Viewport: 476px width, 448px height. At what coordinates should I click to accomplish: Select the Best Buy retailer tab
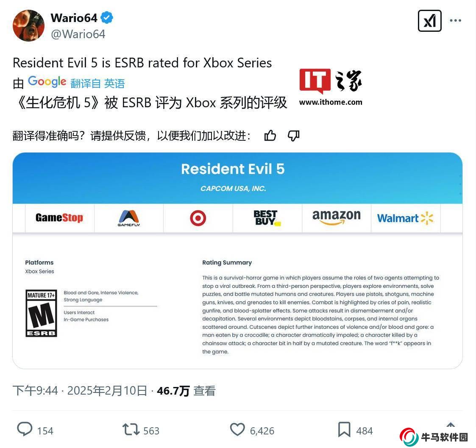267,218
